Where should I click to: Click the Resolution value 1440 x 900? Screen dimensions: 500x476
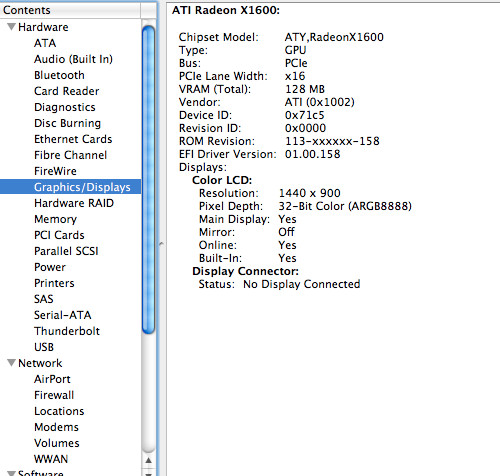click(x=310, y=193)
